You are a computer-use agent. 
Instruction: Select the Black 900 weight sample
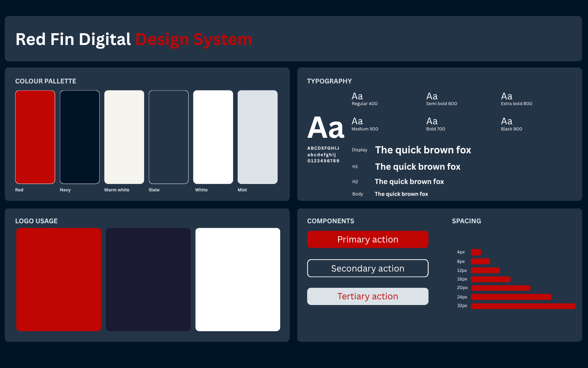point(512,124)
